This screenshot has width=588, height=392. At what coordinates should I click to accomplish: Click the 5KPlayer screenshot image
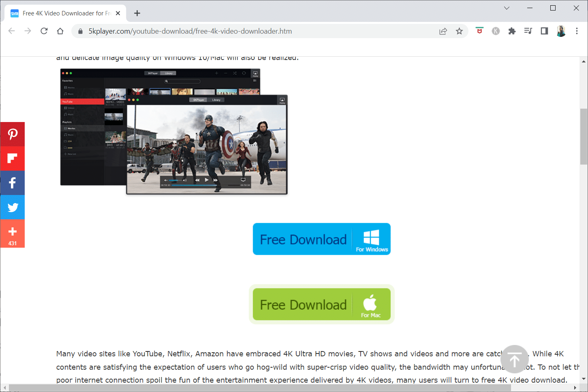coord(174,132)
